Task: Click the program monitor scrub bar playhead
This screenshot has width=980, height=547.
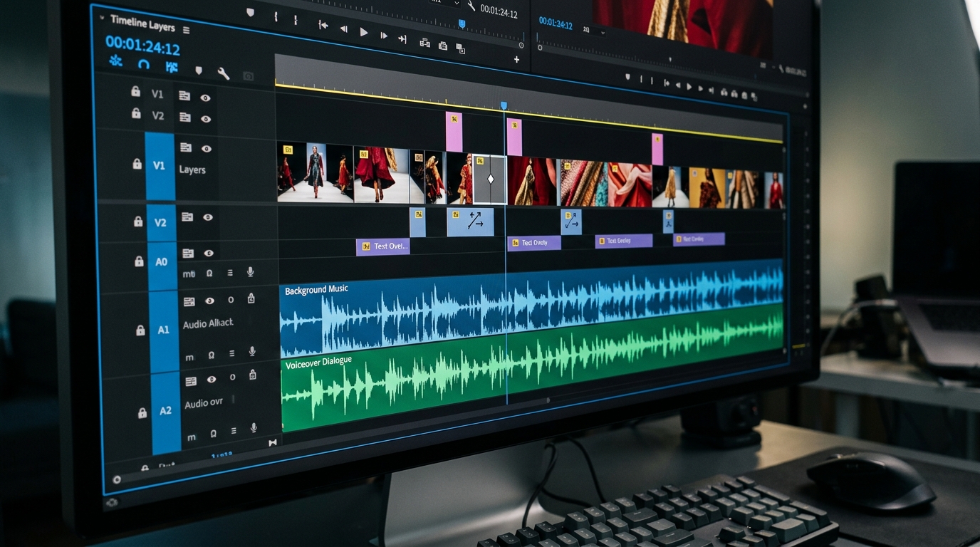Action: point(462,24)
